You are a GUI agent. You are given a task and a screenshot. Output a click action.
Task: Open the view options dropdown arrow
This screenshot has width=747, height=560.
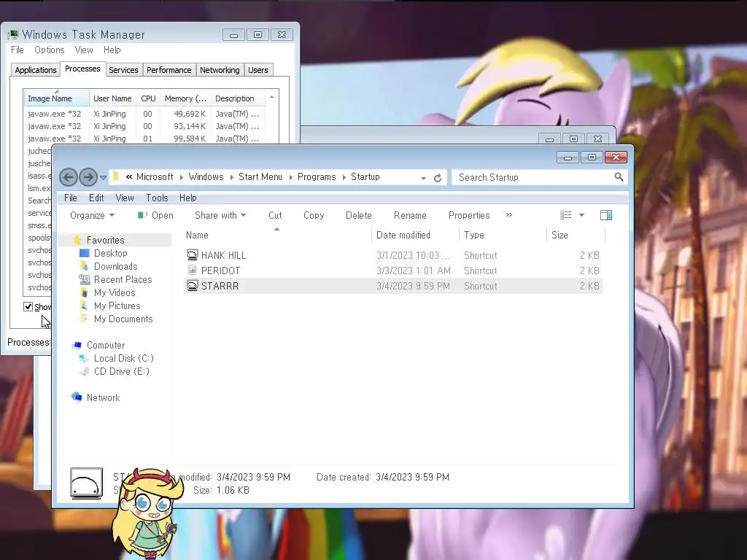click(x=581, y=215)
